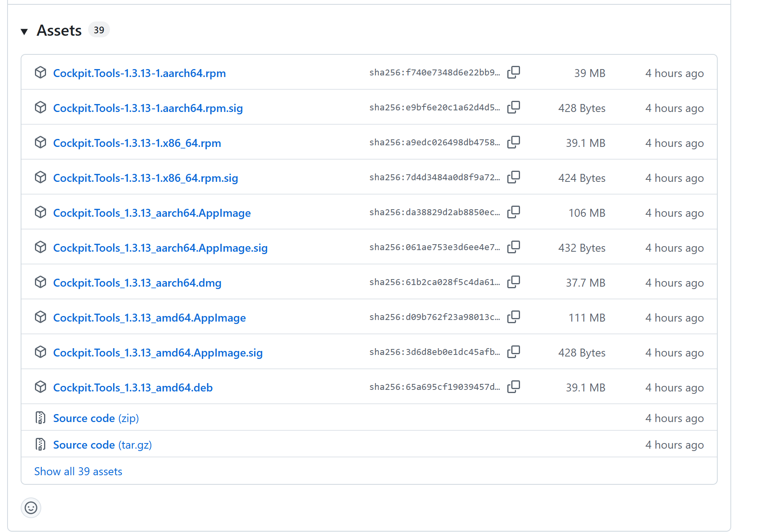
Task: Click the 432 Bytes size value
Action: pos(582,248)
